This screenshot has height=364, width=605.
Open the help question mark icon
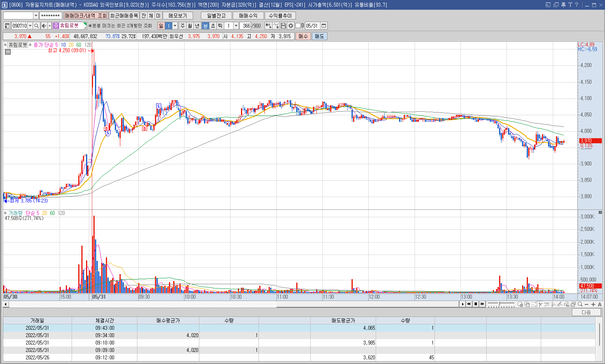pyautogui.click(x=577, y=5)
